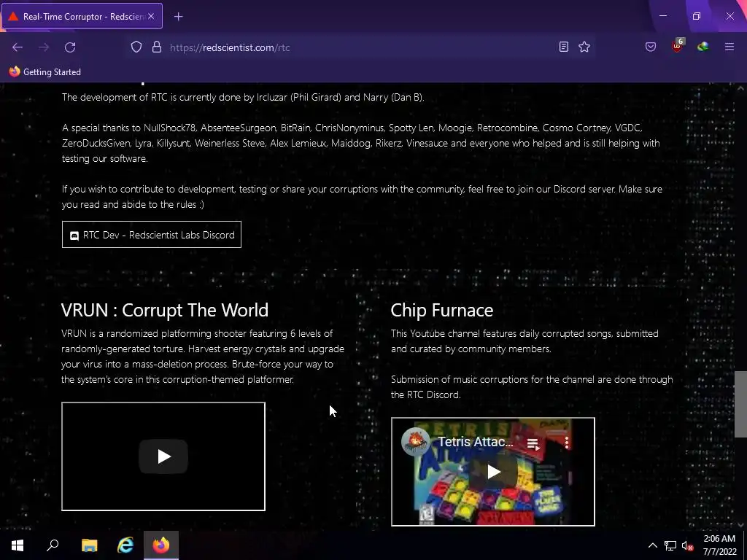
Task: Reload the current page
Action: [x=70, y=47]
